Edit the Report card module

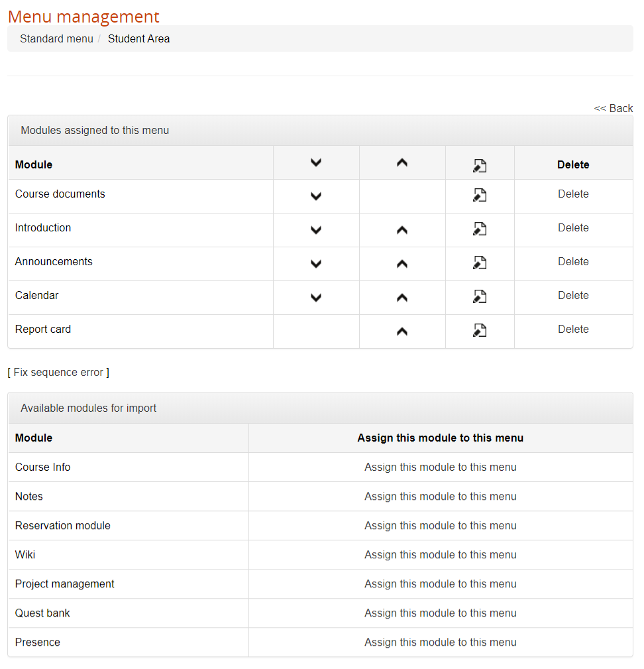point(480,330)
